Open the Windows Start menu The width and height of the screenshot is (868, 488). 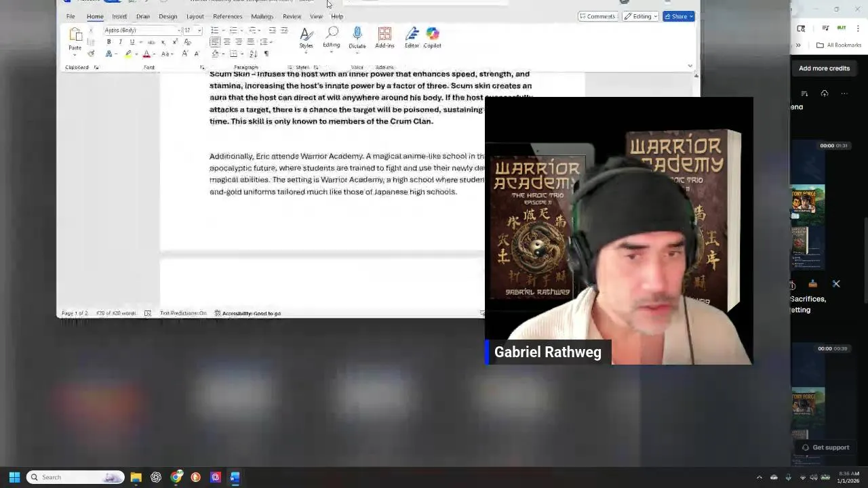[14, 477]
